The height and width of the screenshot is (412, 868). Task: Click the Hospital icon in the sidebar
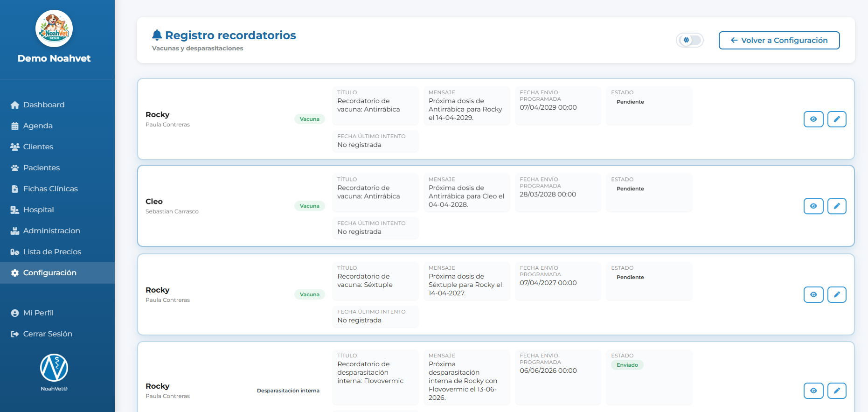tap(15, 210)
